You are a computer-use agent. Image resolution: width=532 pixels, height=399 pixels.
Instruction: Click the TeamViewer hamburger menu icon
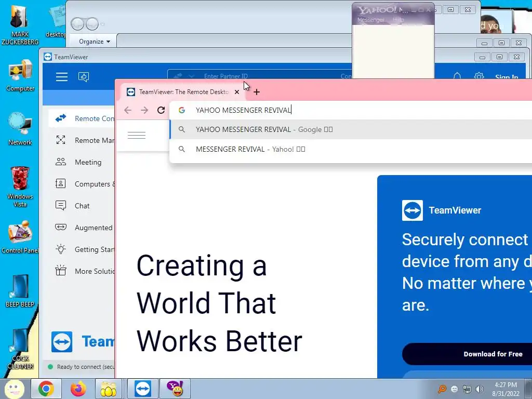tap(62, 77)
